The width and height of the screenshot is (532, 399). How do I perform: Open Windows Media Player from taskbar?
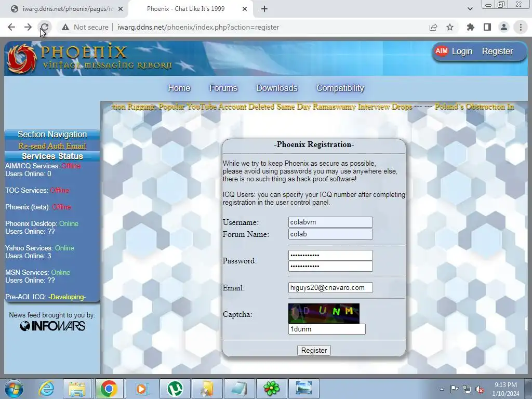coord(141,389)
